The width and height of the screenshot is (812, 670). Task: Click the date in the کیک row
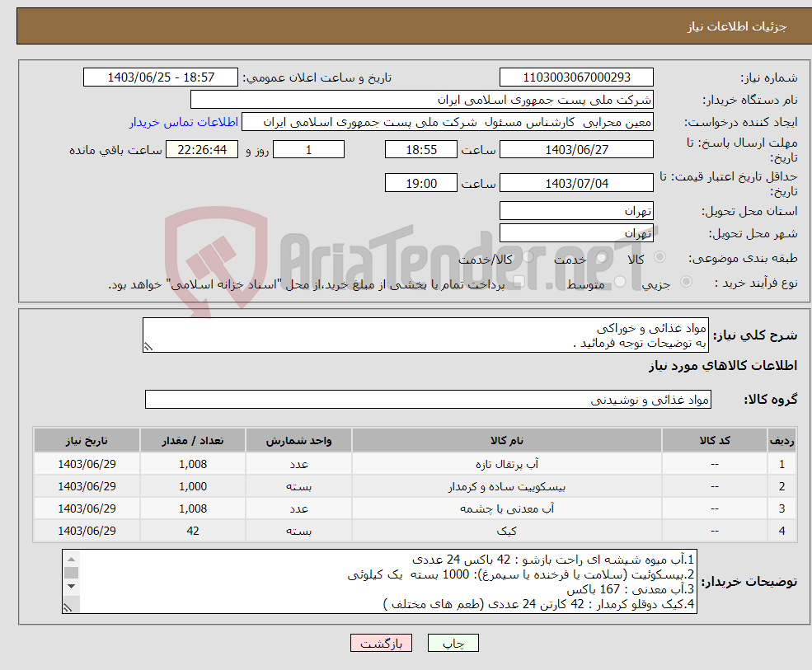coord(87,532)
